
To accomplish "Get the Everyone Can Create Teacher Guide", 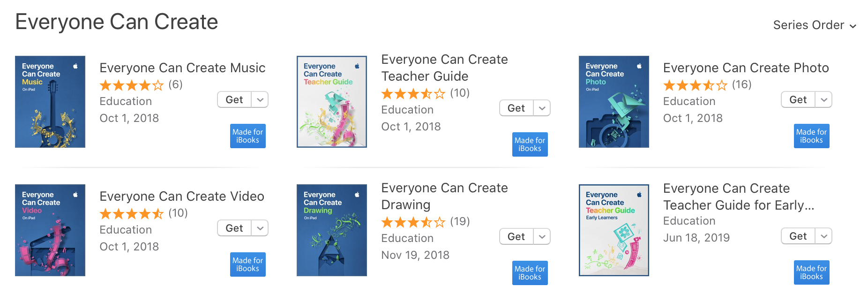I will point(516,108).
